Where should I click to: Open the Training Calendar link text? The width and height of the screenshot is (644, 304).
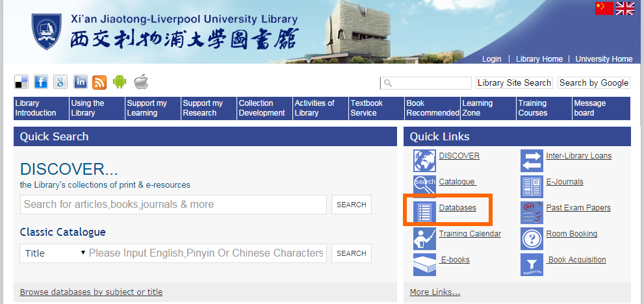(x=470, y=234)
